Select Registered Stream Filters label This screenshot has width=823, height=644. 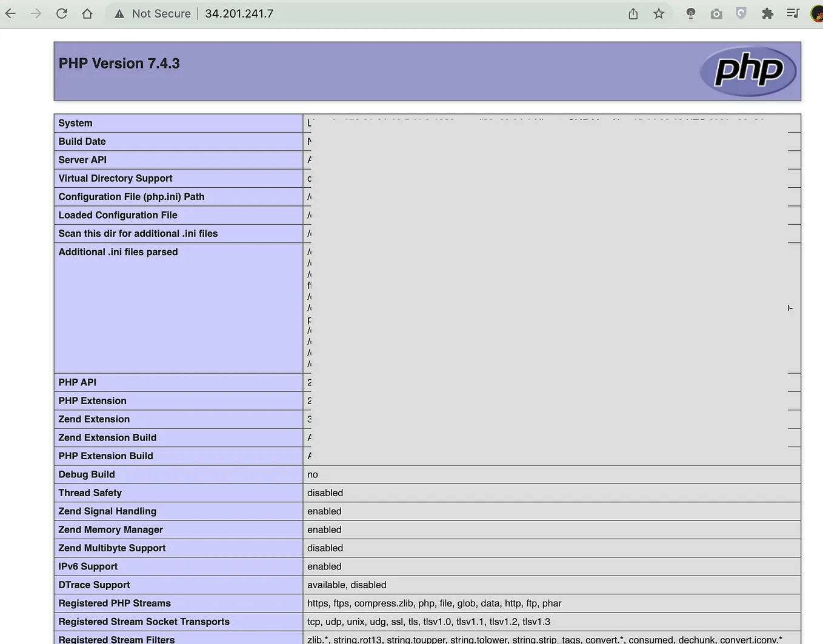(116, 639)
